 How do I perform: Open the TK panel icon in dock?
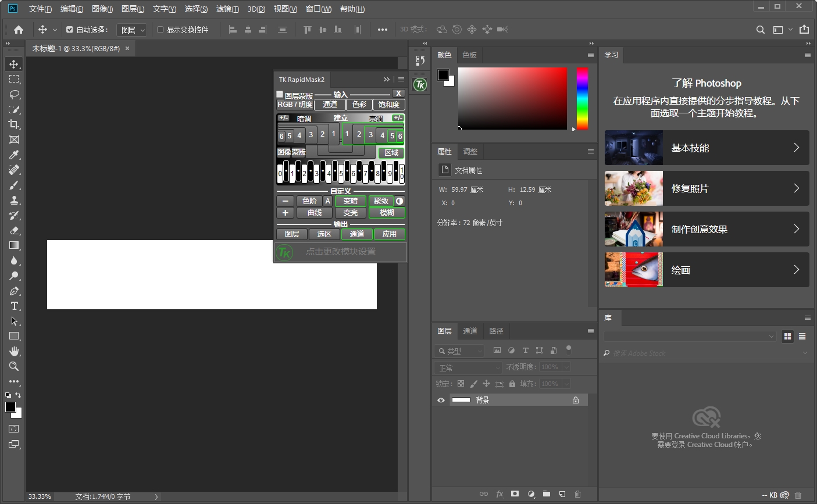coord(420,85)
